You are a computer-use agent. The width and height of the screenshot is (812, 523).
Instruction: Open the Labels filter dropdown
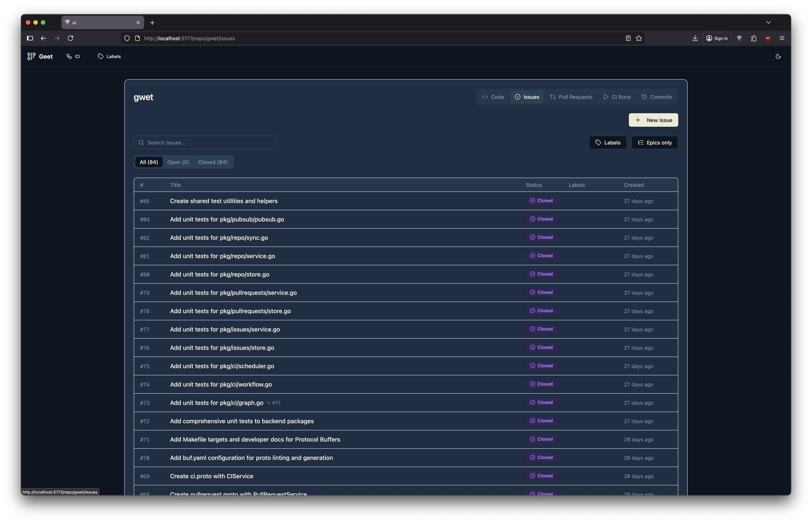click(608, 143)
